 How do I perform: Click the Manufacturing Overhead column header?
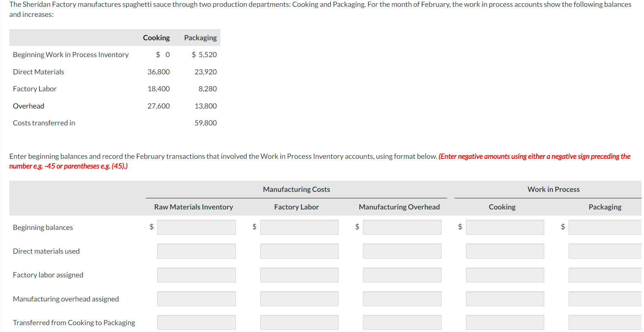[x=399, y=207]
